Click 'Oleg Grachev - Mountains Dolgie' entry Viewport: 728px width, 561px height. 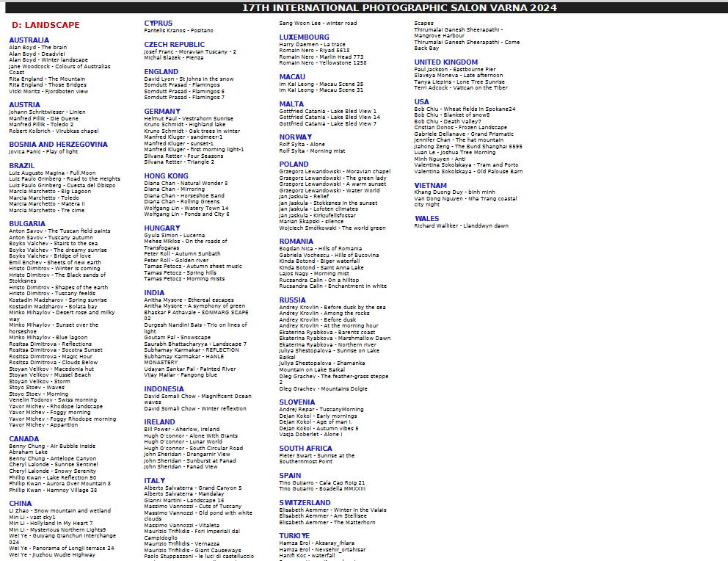click(323, 388)
